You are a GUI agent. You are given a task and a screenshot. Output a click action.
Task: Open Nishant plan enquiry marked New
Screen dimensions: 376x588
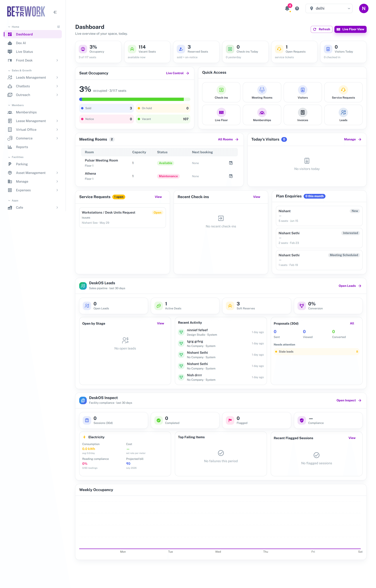319,216
